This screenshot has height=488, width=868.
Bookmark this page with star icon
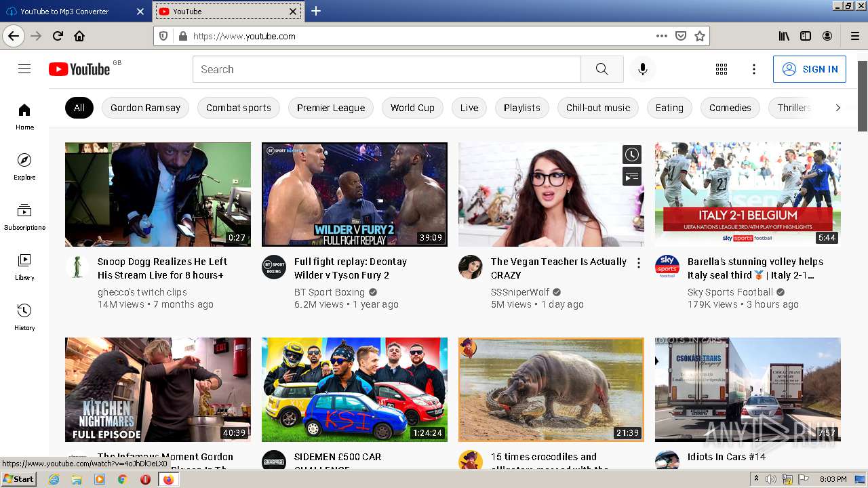(x=700, y=36)
